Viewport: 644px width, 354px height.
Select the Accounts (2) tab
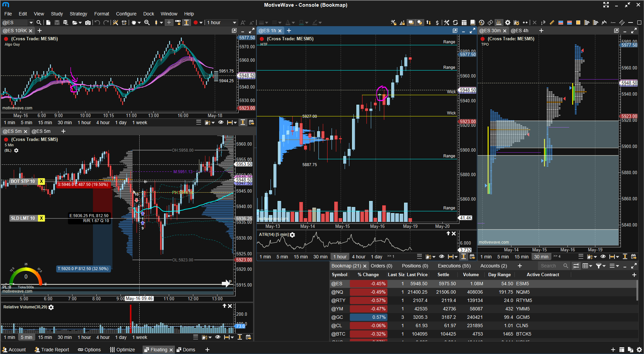click(x=494, y=266)
